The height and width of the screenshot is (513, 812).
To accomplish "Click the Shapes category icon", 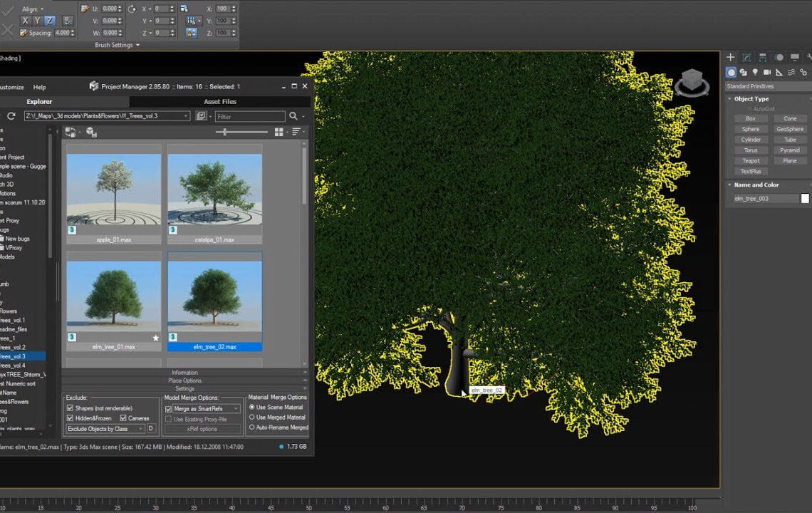I will coord(742,72).
